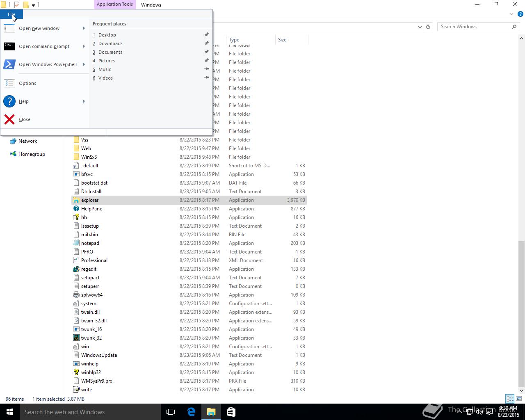This screenshot has width=525, height=420.
Task: Click the volume icon in system tray
Action: click(x=479, y=412)
